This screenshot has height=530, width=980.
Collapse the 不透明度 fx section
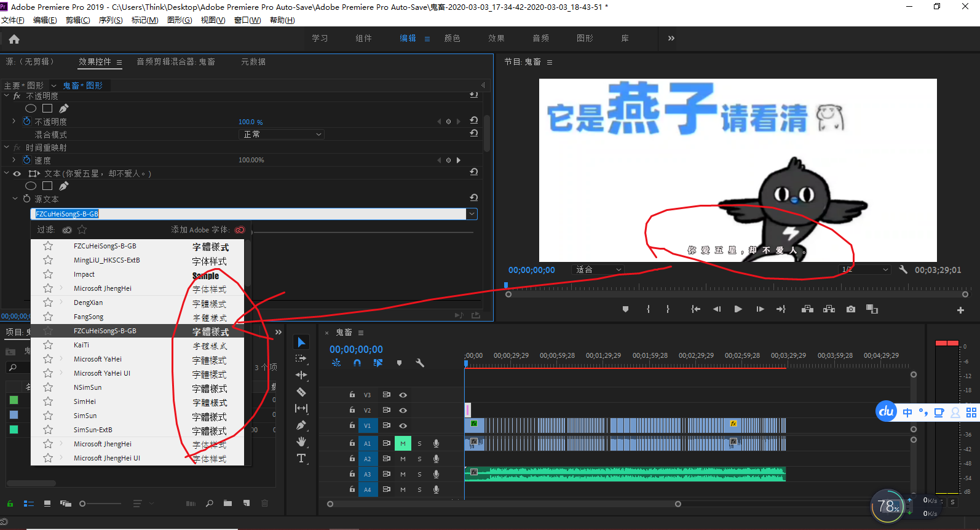tap(7, 96)
